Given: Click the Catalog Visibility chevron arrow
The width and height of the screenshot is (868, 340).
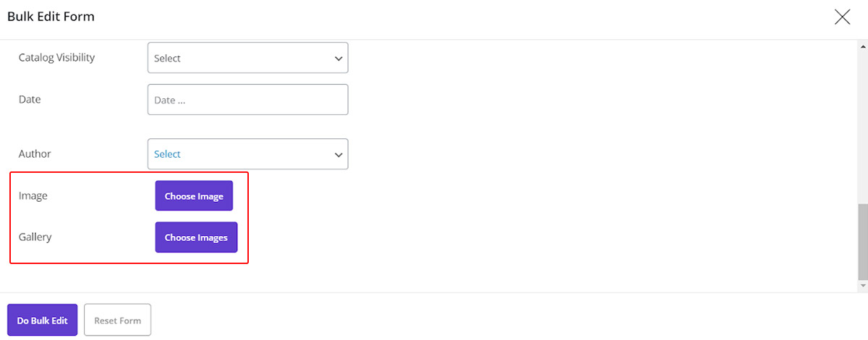Looking at the screenshot, I should point(338,59).
